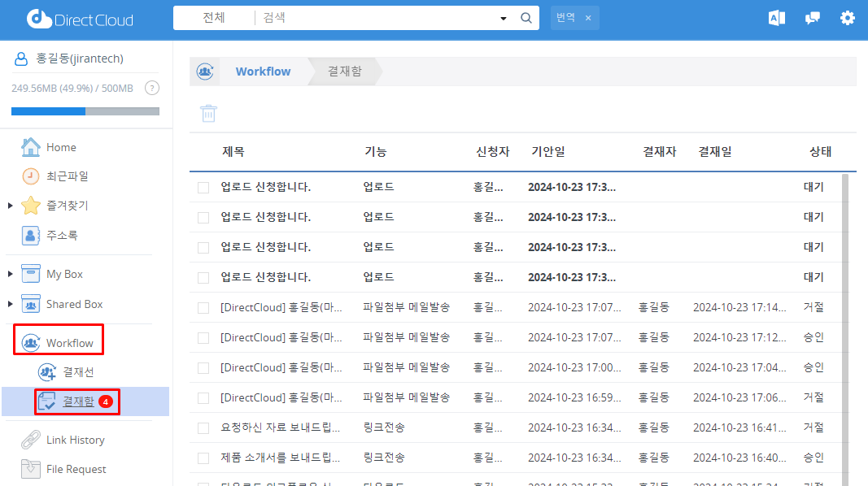Click the Workflow sidebar icon

pyautogui.click(x=31, y=343)
